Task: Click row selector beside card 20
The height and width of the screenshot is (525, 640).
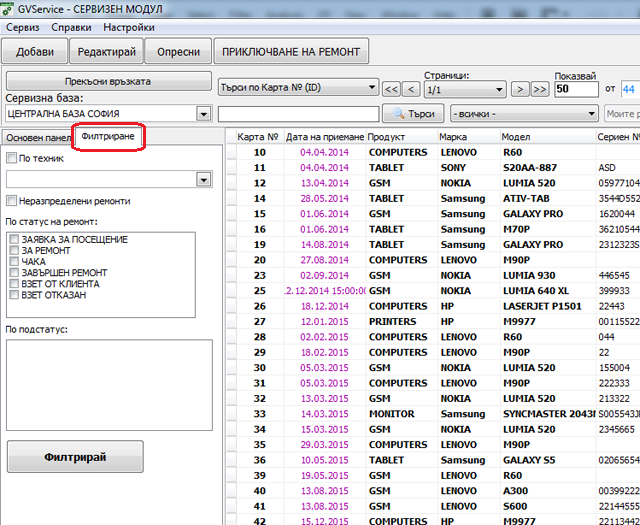Action: (231, 260)
